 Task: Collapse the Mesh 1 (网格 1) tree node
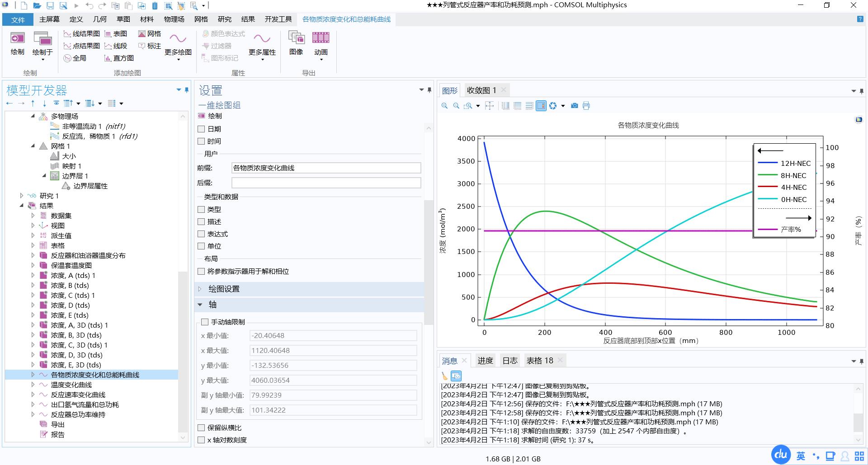pyautogui.click(x=33, y=146)
